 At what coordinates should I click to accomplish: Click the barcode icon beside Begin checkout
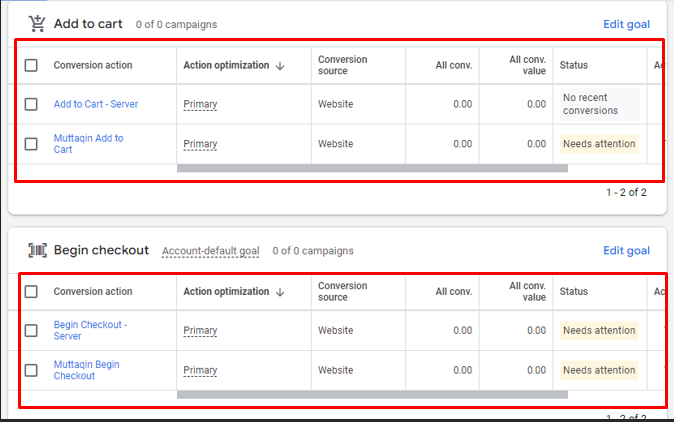point(37,250)
